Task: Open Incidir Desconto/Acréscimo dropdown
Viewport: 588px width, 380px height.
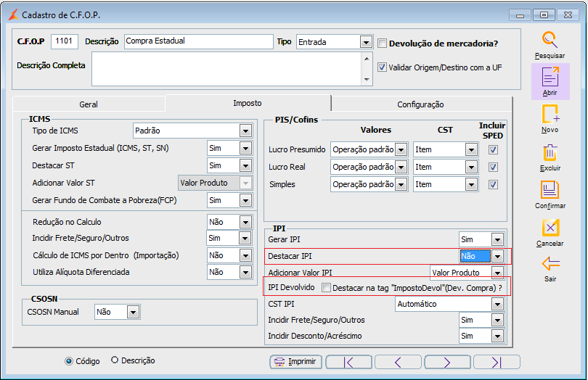Action: 498,336
